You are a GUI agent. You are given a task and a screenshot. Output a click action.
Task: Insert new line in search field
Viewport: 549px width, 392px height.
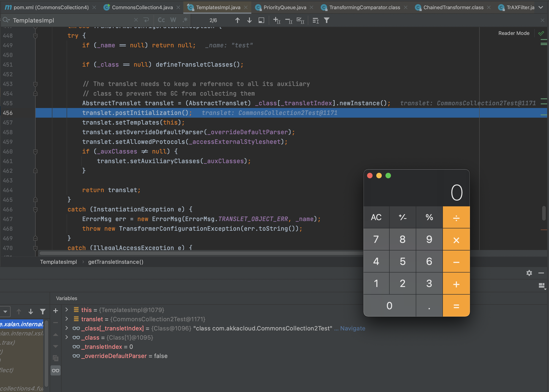(146, 20)
